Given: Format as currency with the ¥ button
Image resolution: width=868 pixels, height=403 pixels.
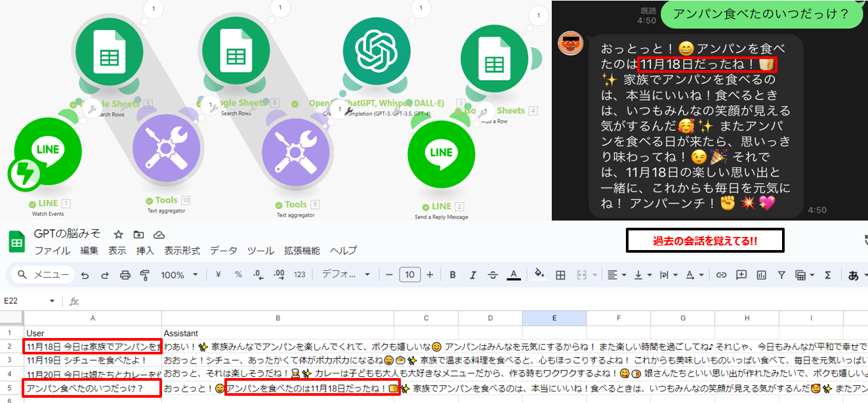Looking at the screenshot, I should pos(218,275).
